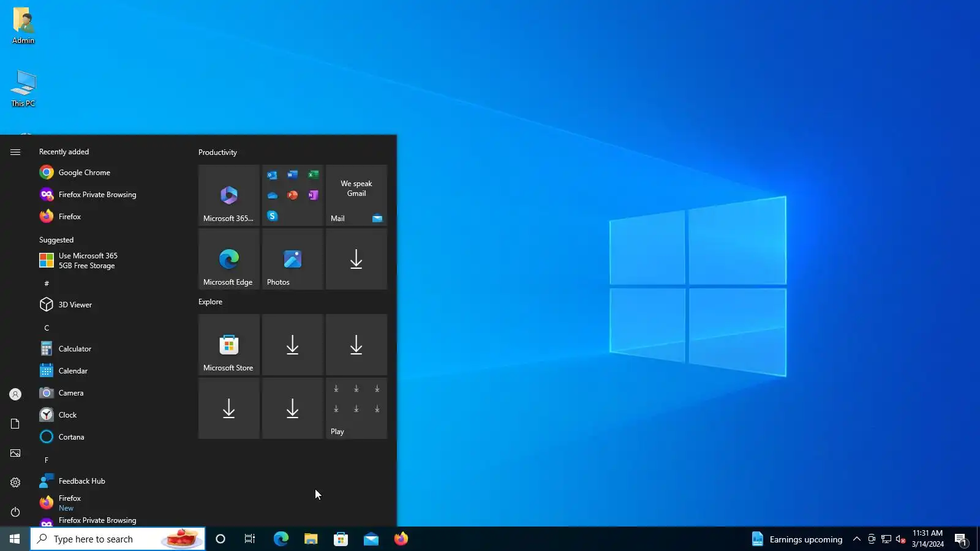Open the Play folder tile
This screenshot has height=551, width=980.
point(356,408)
